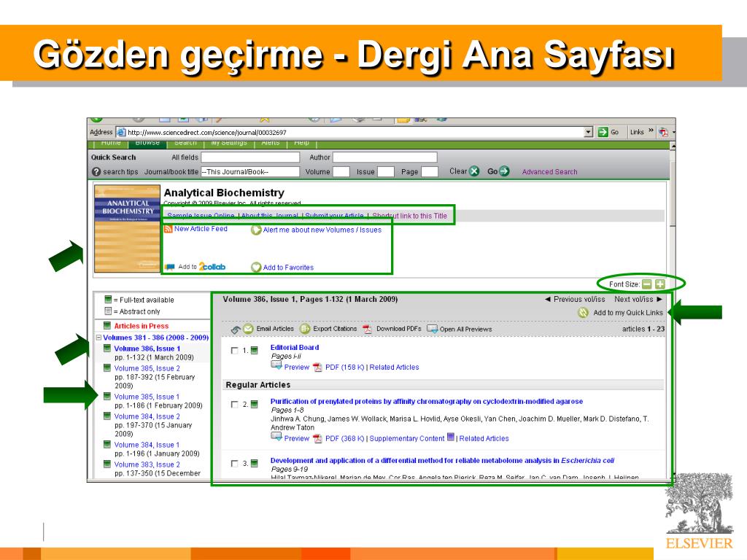
Task: Click the Open All Previews icon
Action: coord(432,329)
